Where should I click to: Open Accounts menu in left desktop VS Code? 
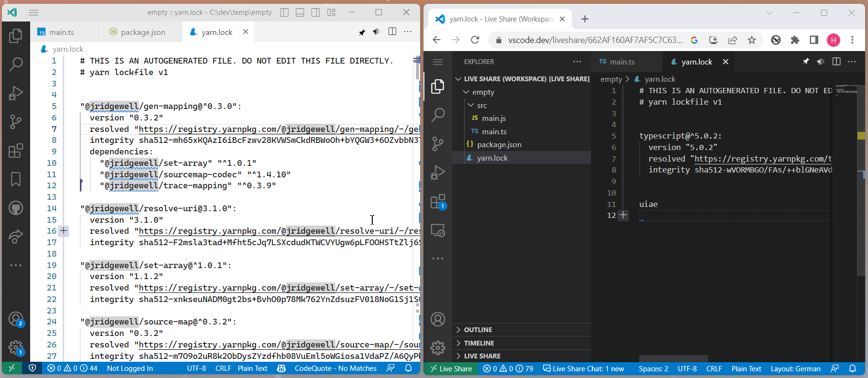pos(16,319)
